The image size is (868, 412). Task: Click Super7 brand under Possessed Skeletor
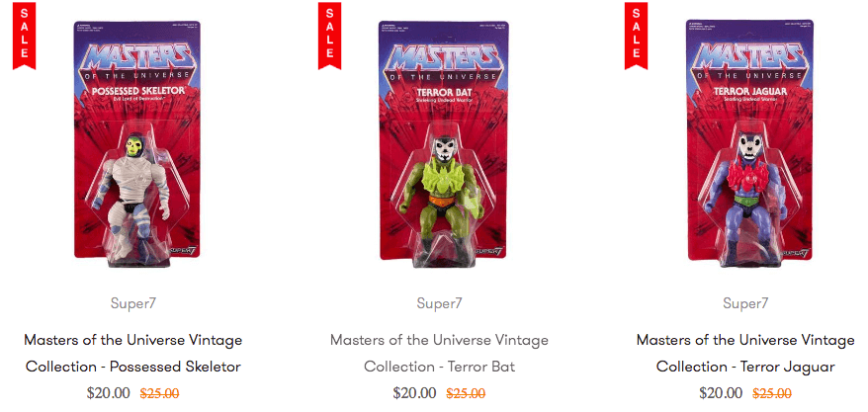132,303
